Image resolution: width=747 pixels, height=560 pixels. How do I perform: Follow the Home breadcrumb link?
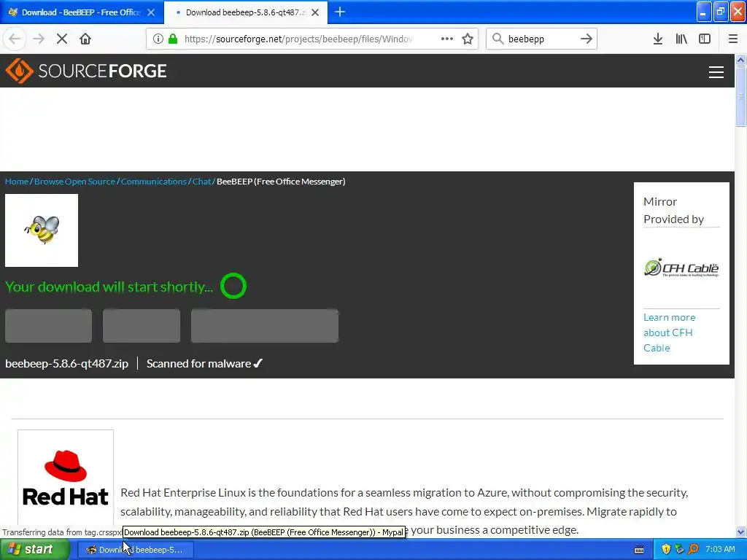pyautogui.click(x=17, y=182)
